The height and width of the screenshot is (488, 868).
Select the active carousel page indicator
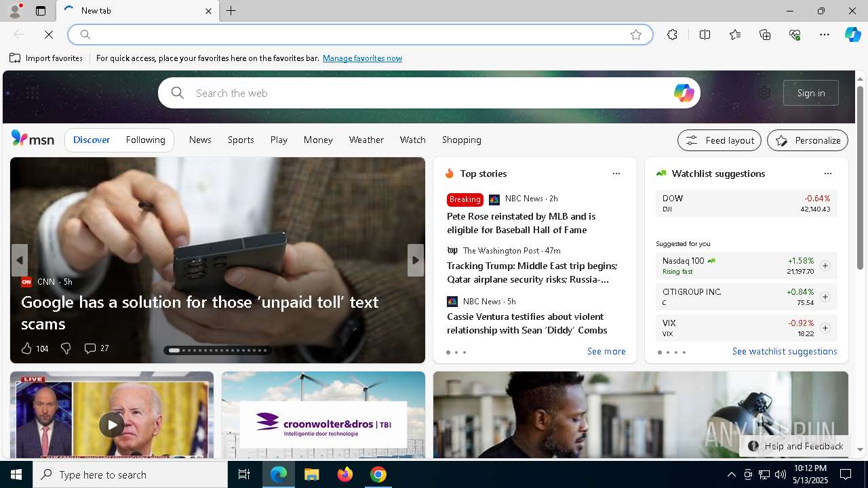[174, 350]
